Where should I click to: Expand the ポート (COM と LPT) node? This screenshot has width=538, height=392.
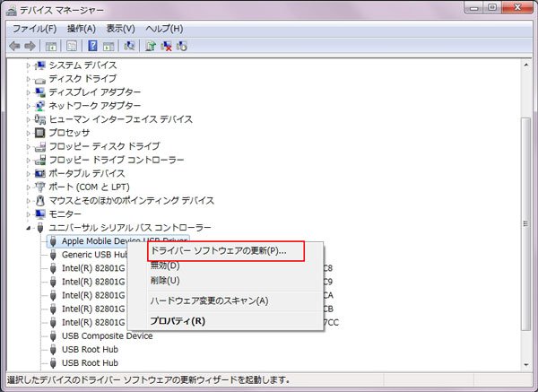[29, 187]
